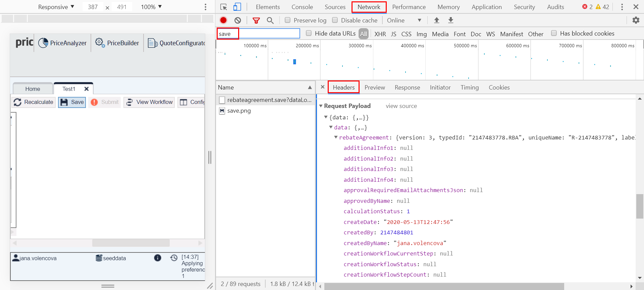Click the payload pane horizontal scrollbar

(444, 287)
